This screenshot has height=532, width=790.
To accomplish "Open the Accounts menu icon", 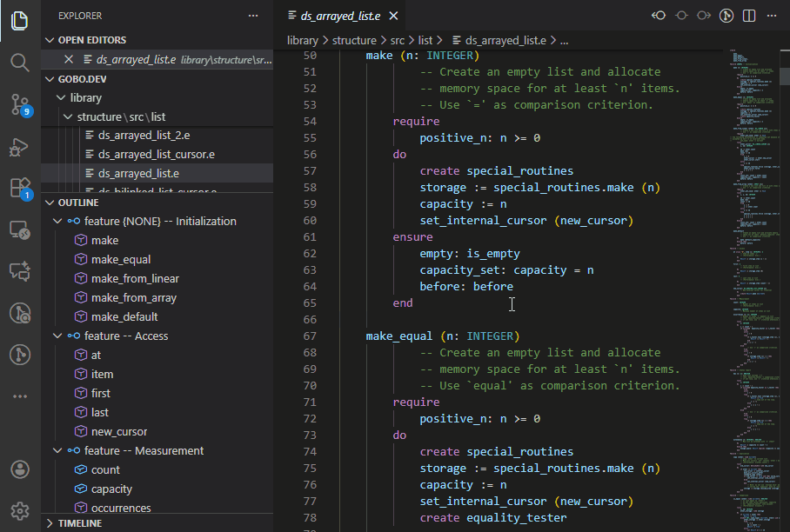I will pos(20,469).
